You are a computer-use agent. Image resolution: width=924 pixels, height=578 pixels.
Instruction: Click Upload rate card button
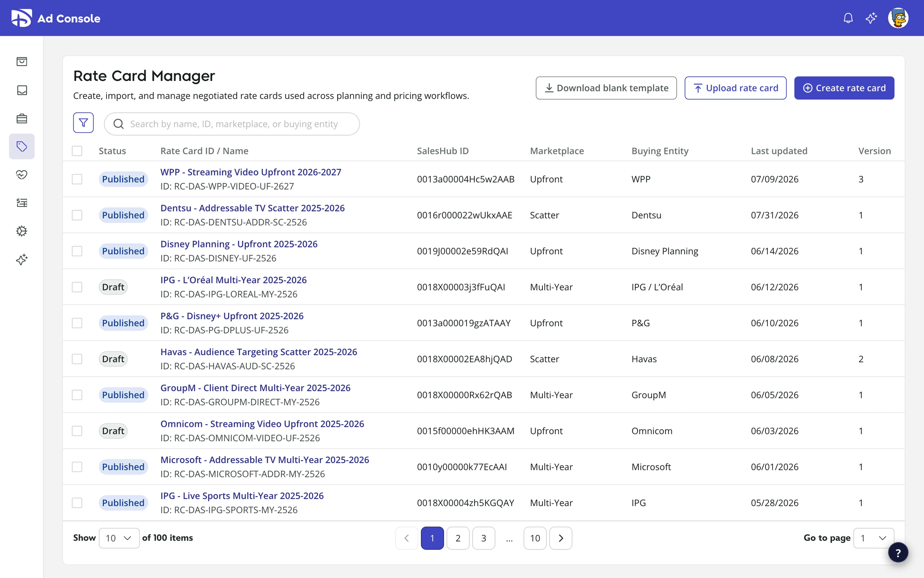click(x=735, y=88)
